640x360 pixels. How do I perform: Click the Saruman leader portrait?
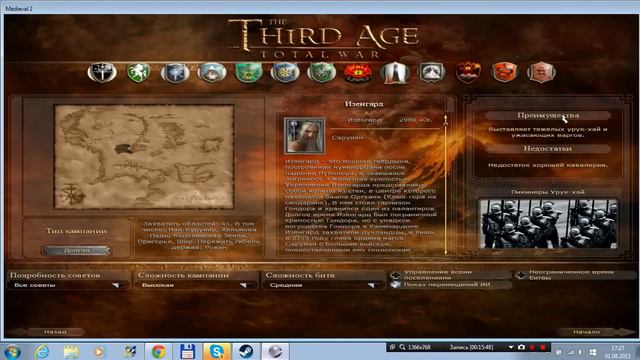(x=304, y=136)
